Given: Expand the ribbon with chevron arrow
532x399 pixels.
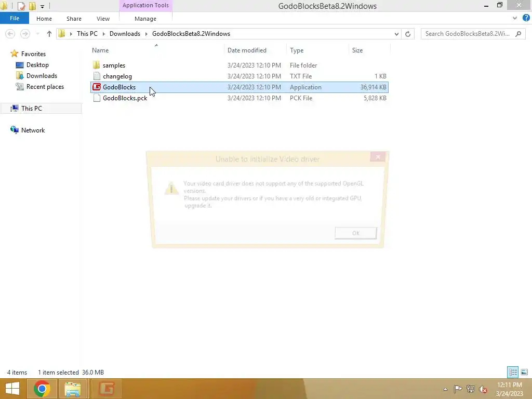Looking at the screenshot, I should (x=515, y=18).
